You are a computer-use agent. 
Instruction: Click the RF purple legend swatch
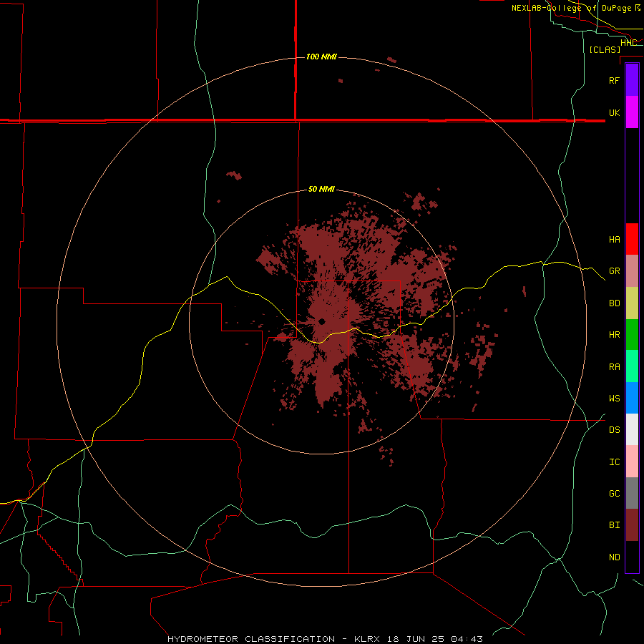pyautogui.click(x=632, y=80)
